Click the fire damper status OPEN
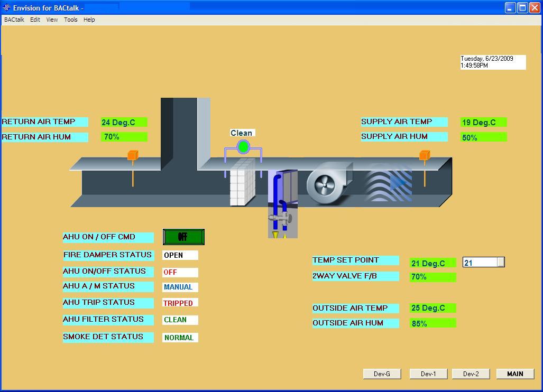 click(x=180, y=255)
